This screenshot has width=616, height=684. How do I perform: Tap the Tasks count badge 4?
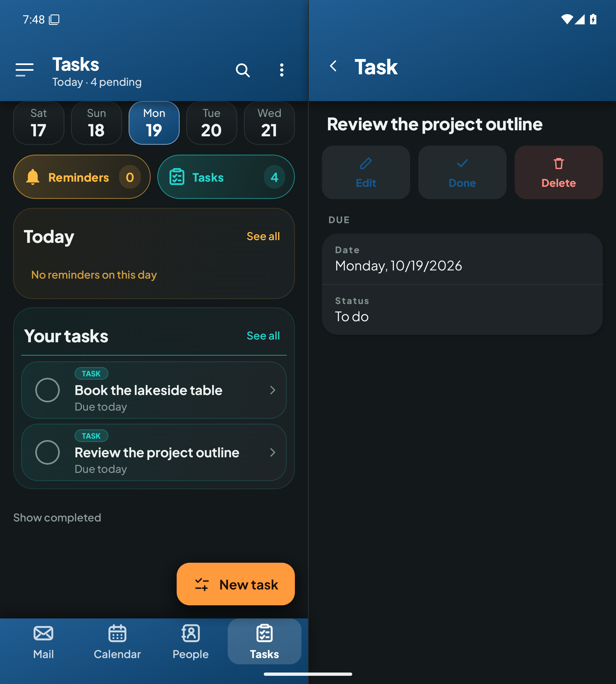tap(274, 177)
